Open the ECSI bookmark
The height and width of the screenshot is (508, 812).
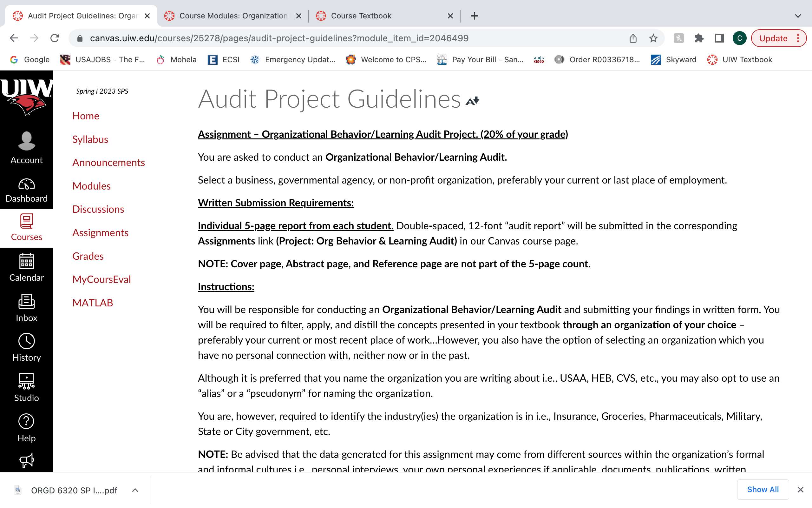click(224, 59)
